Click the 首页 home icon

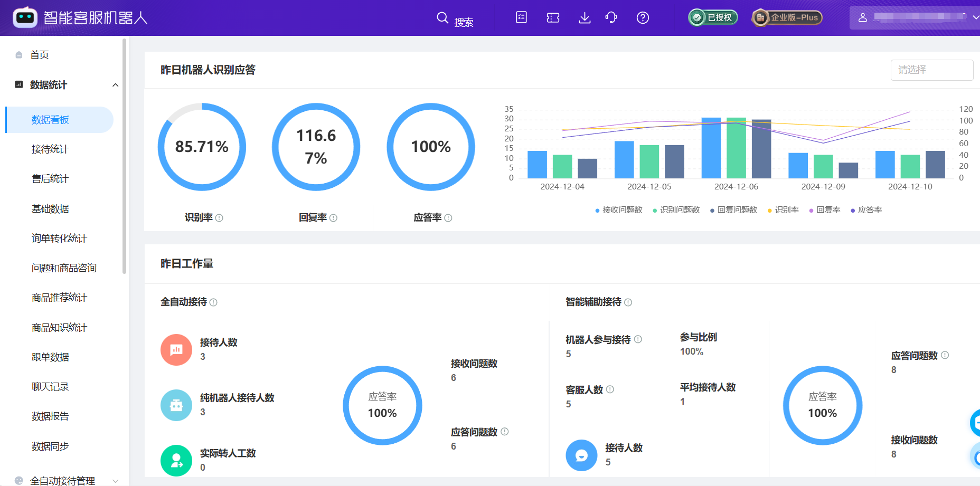19,55
